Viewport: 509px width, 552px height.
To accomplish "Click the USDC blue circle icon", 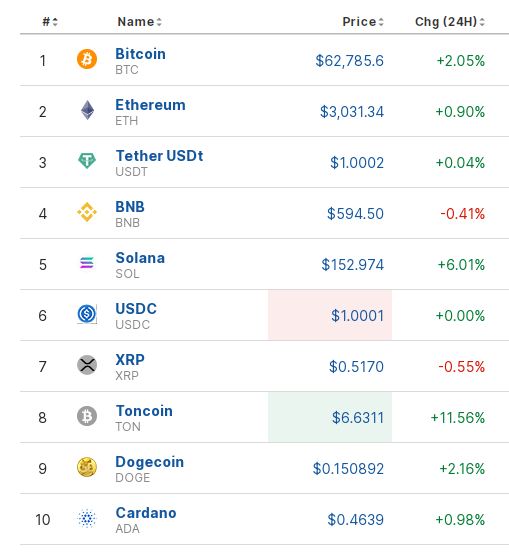I will 87,314.
